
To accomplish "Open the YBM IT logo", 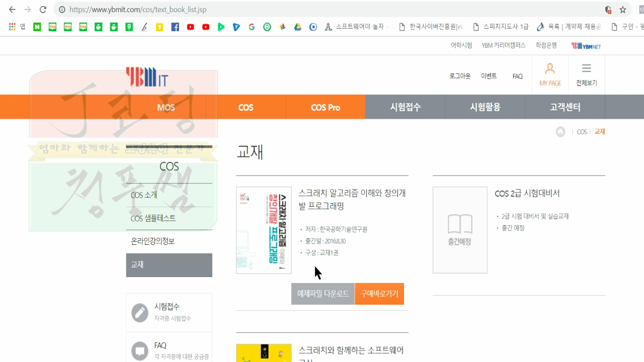I will (x=146, y=76).
